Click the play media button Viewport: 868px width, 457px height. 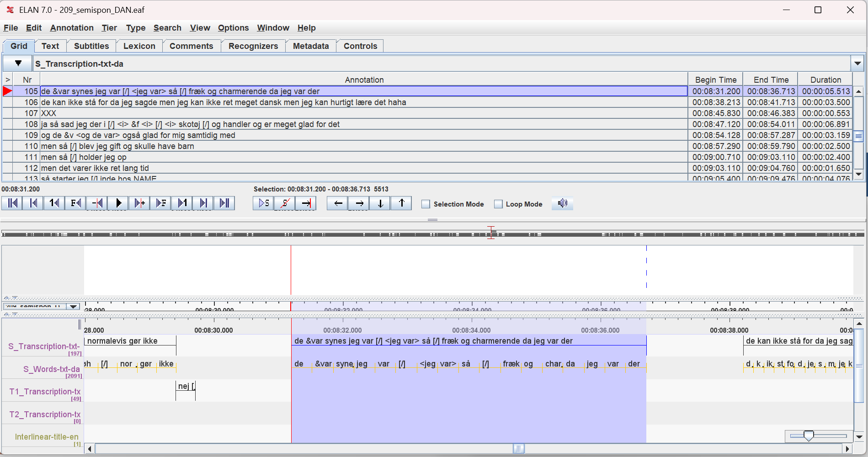118,203
